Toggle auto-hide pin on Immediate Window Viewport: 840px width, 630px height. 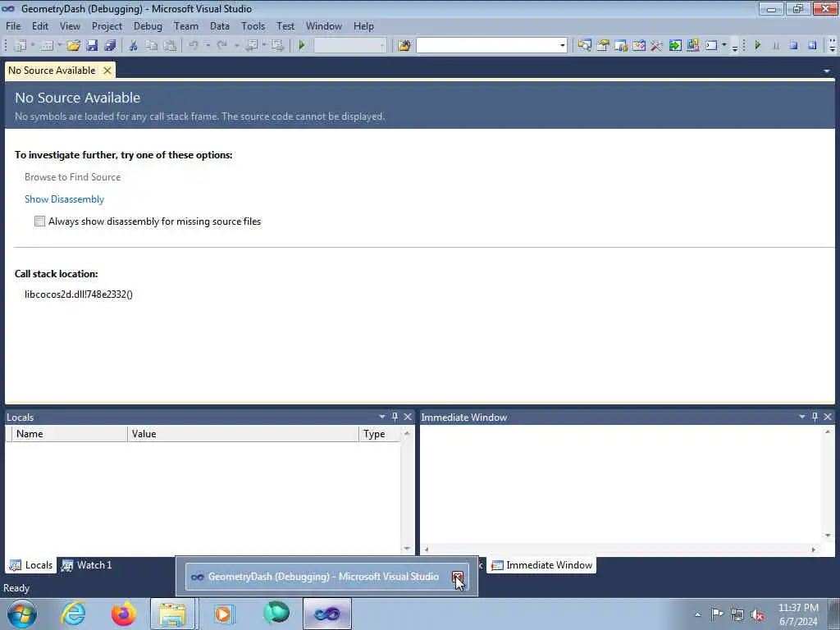tap(815, 417)
